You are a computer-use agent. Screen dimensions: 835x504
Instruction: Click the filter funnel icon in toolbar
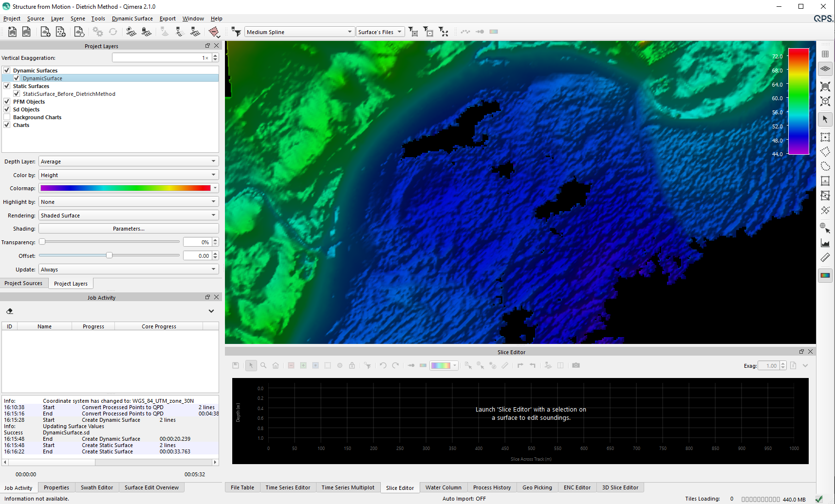coord(236,32)
